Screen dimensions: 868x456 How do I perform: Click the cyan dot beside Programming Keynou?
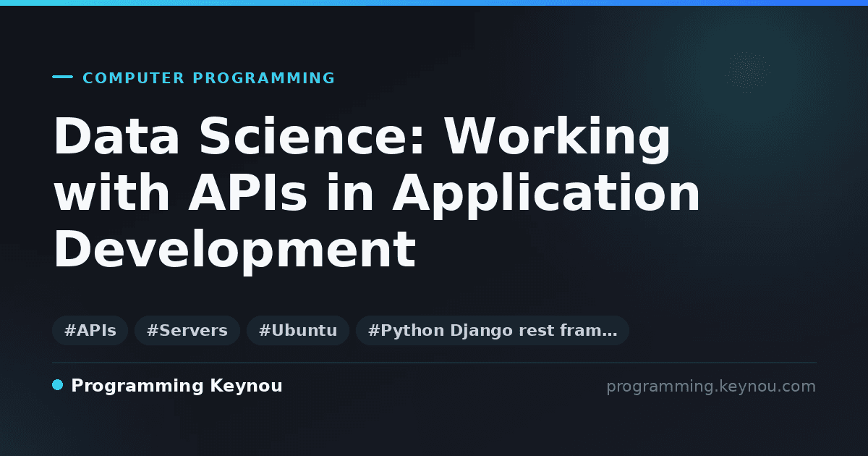(58, 385)
